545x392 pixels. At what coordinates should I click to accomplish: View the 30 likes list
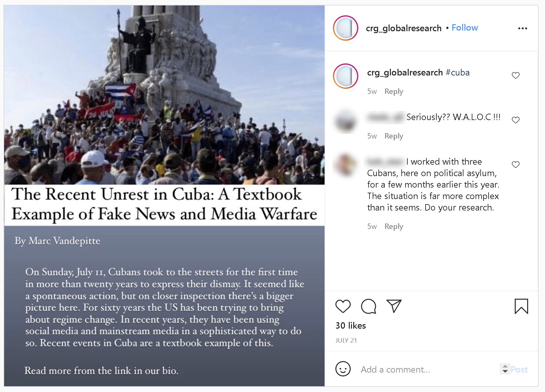pos(350,325)
